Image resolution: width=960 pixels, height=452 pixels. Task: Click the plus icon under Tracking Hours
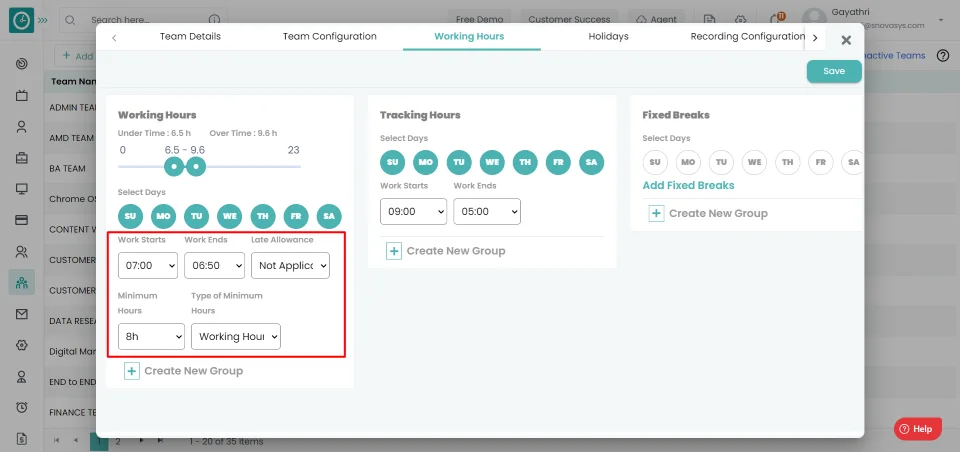[394, 251]
